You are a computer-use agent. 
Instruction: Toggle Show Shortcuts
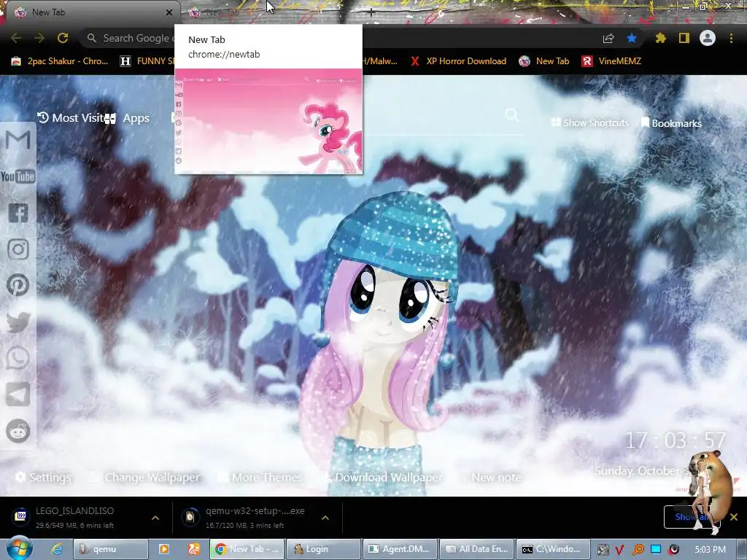point(589,122)
